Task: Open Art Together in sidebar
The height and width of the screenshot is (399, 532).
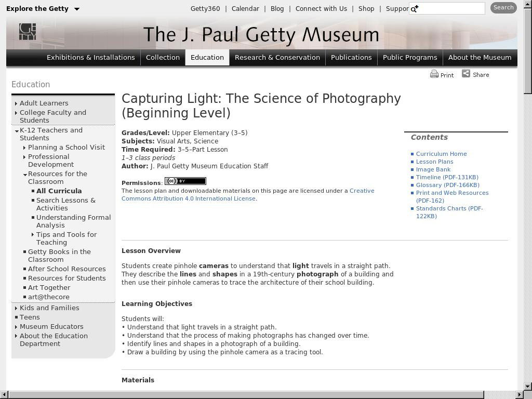Action: [x=49, y=287]
